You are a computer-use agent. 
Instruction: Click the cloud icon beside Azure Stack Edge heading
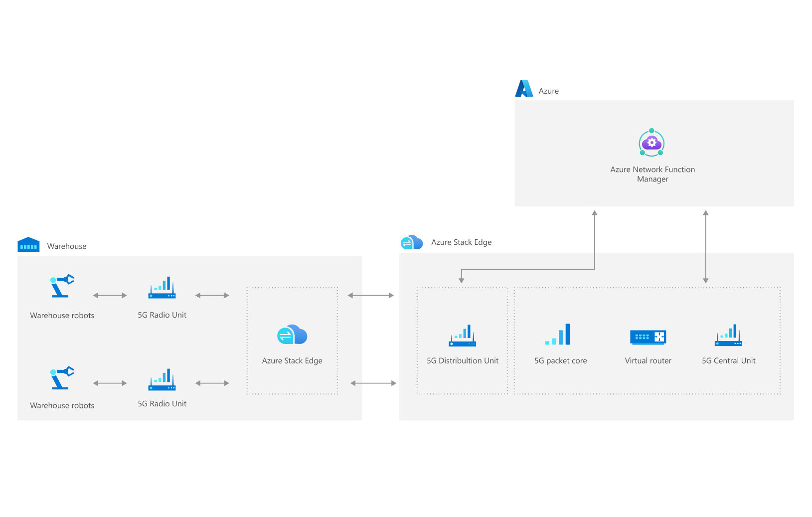[411, 242]
